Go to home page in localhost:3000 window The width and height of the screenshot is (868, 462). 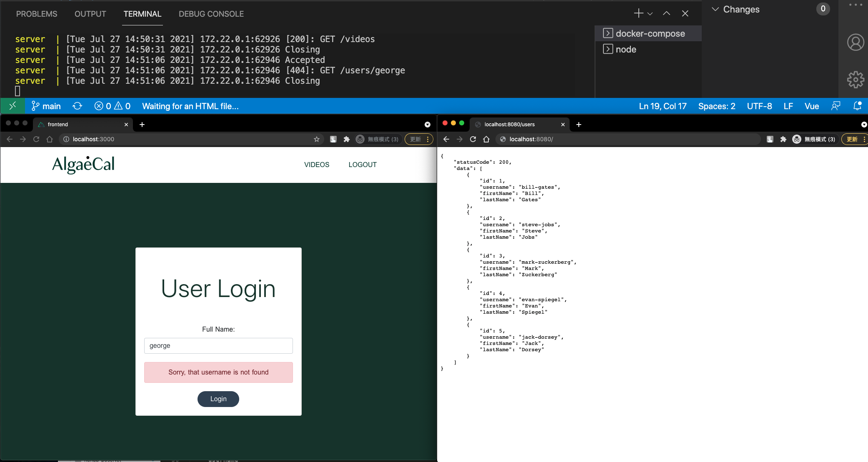pyautogui.click(x=50, y=139)
